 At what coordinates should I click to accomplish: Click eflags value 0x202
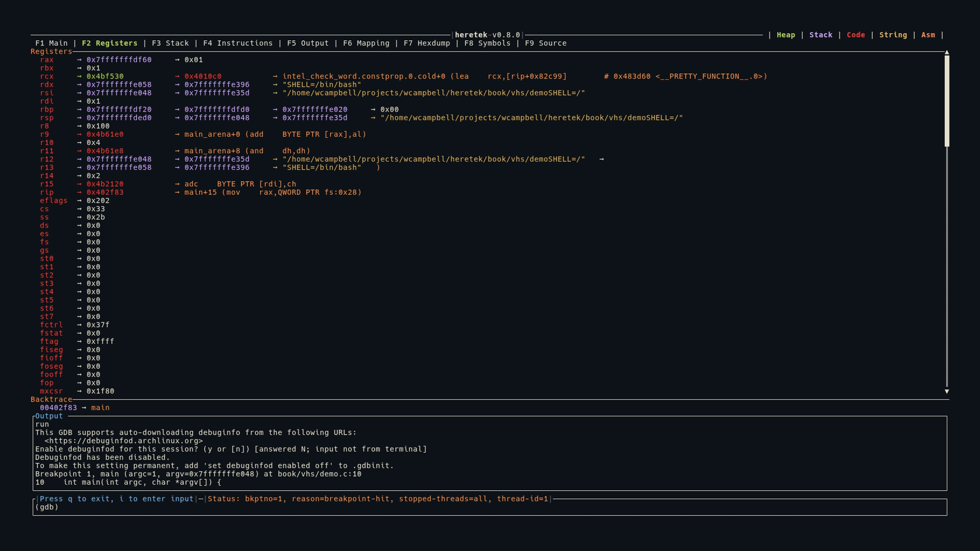pyautogui.click(x=98, y=201)
